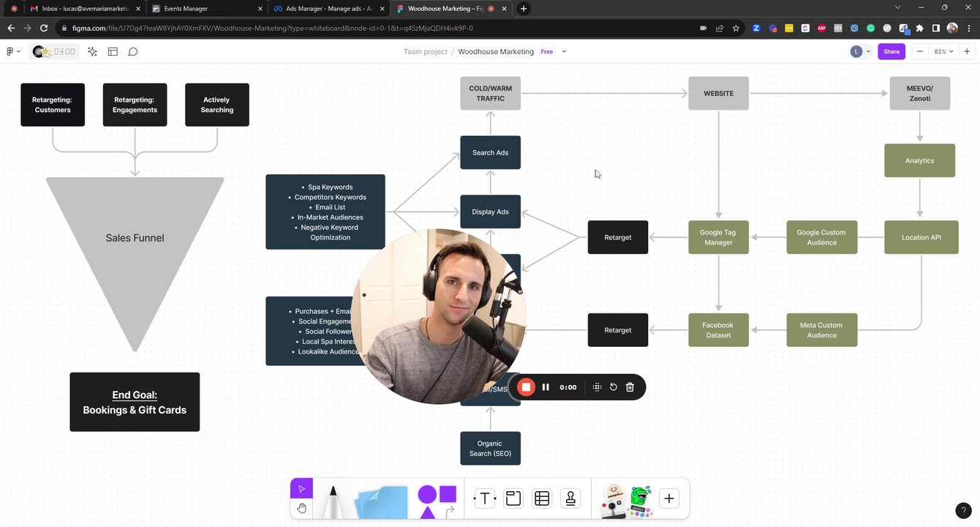Open a new browser tab

click(x=523, y=9)
